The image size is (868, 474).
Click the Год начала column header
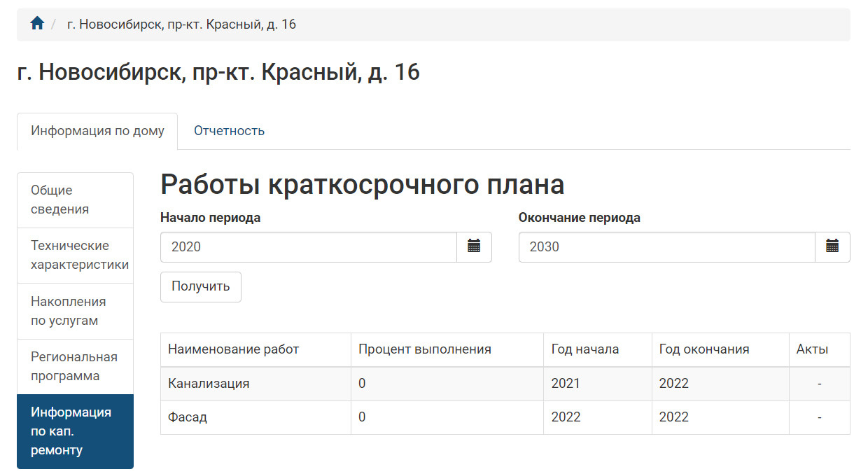click(x=584, y=349)
